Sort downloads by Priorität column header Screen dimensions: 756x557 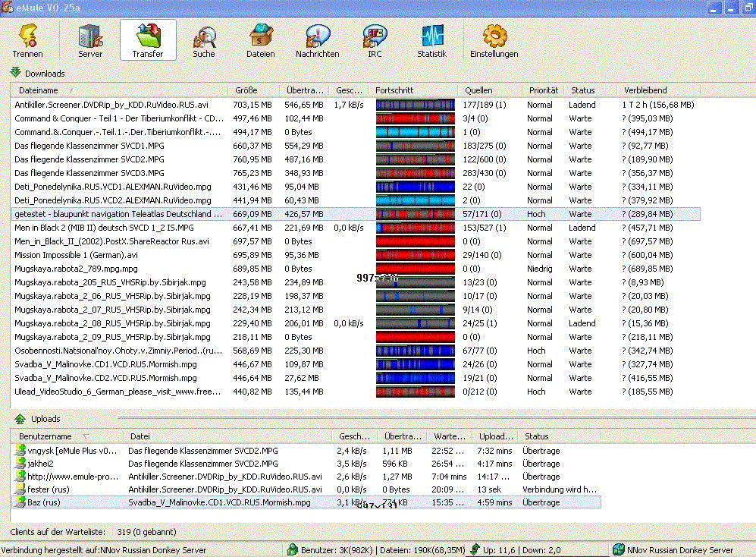click(543, 90)
